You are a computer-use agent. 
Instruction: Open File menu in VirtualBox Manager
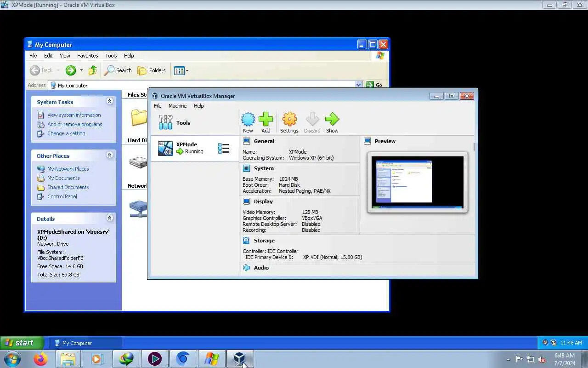(x=158, y=106)
